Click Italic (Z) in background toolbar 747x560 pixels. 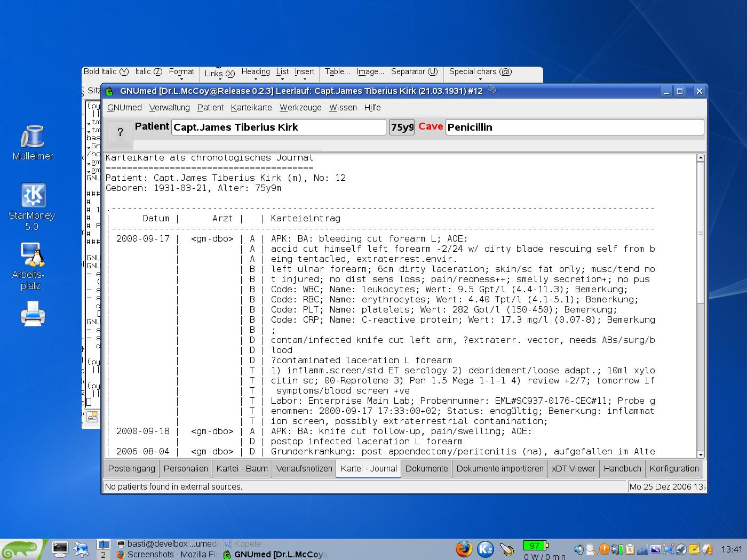[148, 71]
